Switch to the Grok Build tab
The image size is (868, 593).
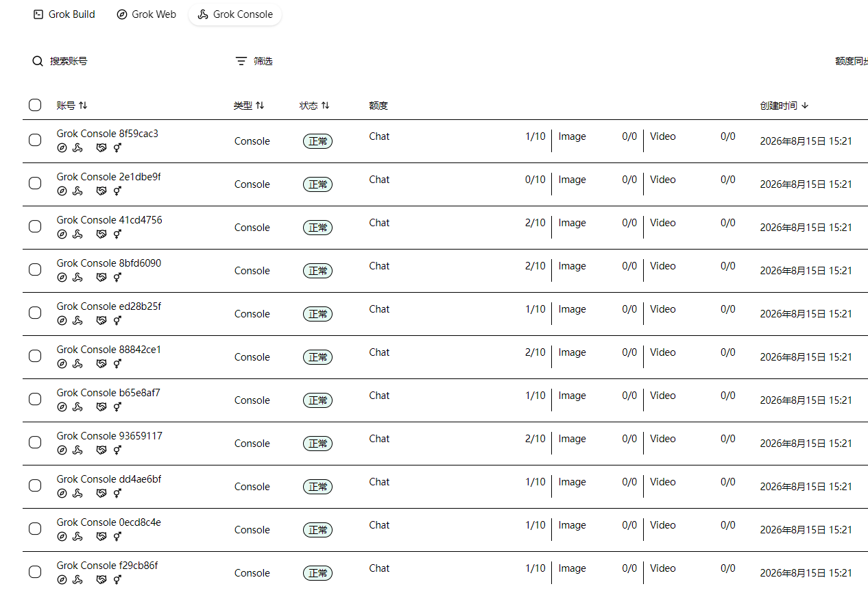64,14
